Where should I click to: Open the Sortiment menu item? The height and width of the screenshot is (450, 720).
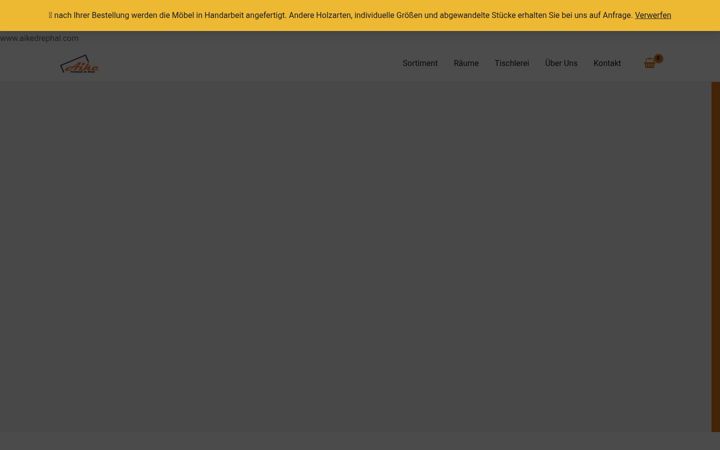pos(420,63)
